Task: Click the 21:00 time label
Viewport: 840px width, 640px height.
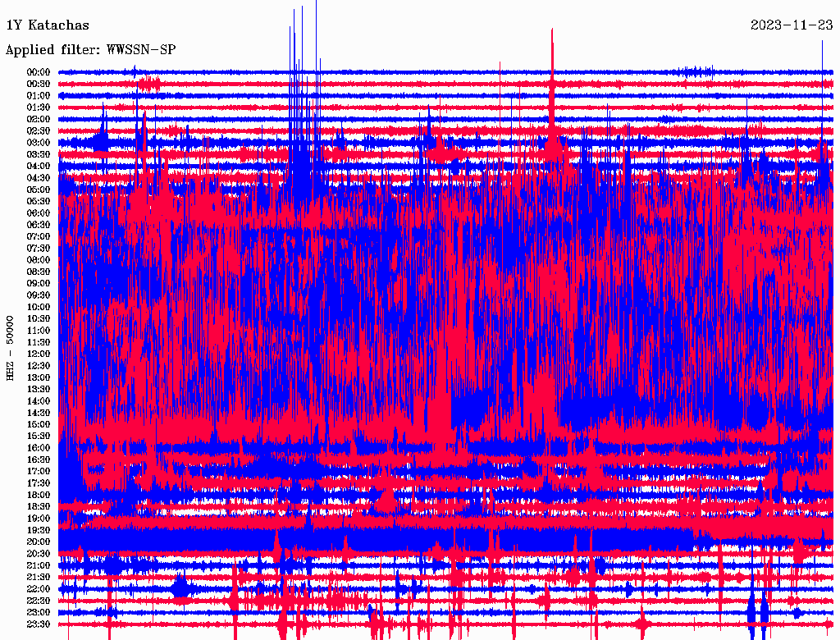Action: [39, 566]
